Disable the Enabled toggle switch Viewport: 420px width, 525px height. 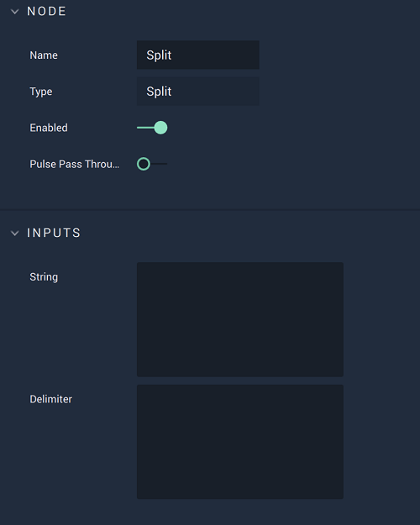[x=152, y=128]
